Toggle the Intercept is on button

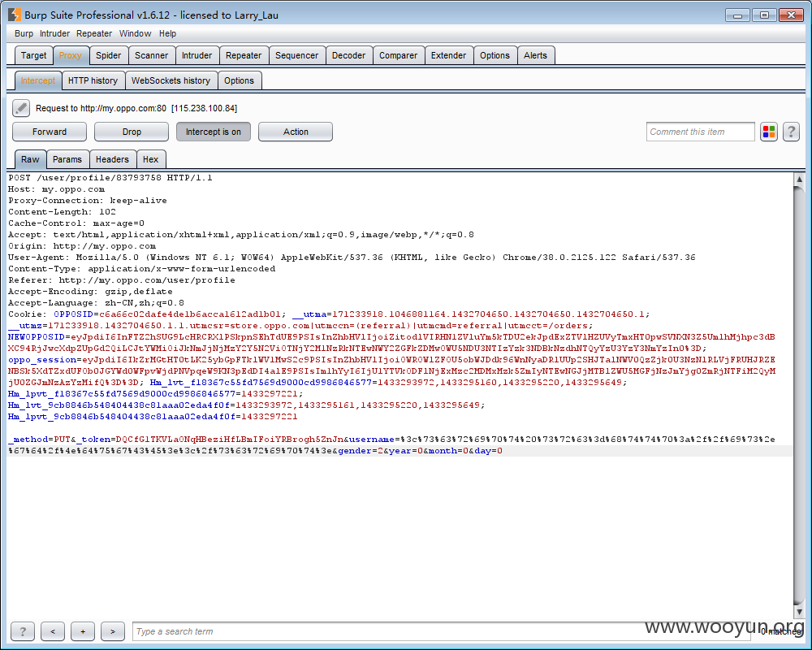(x=214, y=132)
